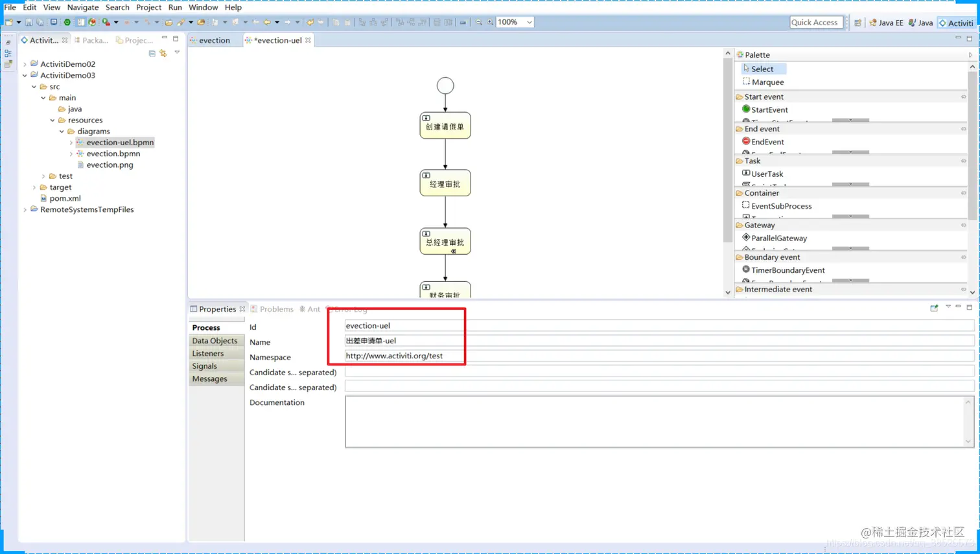Open the Messages properties section
Image resolution: width=980 pixels, height=554 pixels.
coord(215,378)
